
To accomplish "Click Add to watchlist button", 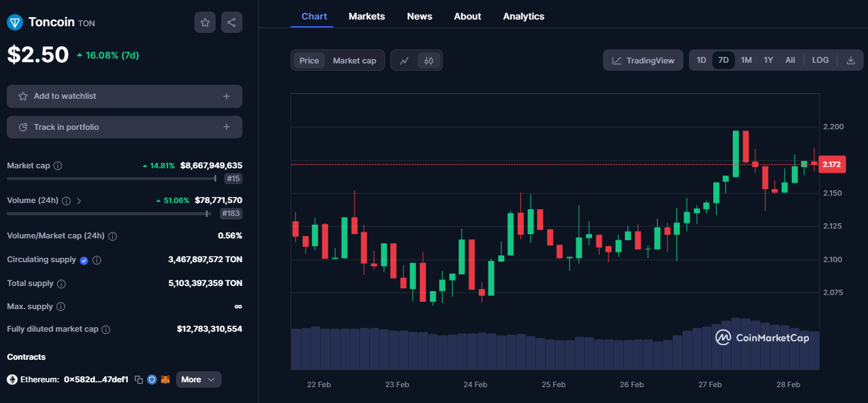I will [x=124, y=96].
